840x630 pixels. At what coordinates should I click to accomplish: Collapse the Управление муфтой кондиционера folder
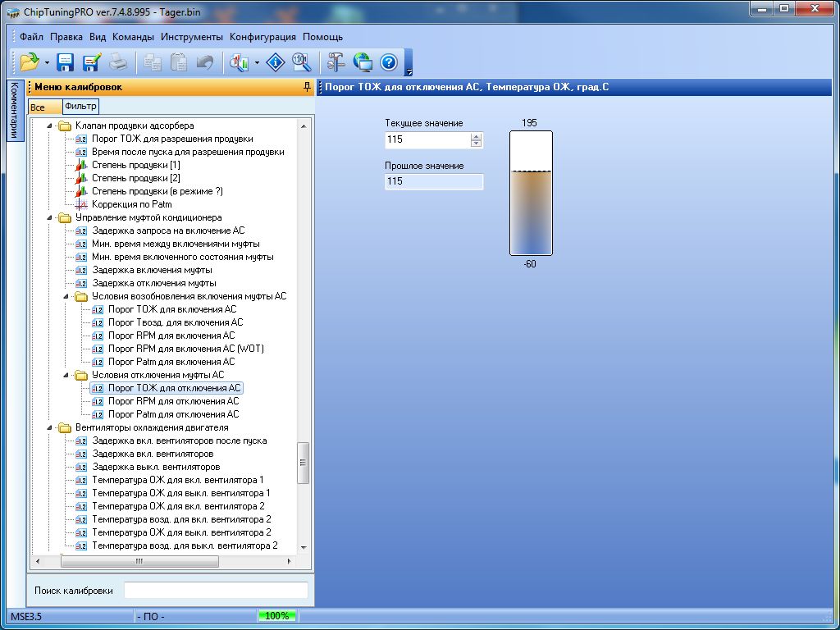pyautogui.click(x=48, y=217)
